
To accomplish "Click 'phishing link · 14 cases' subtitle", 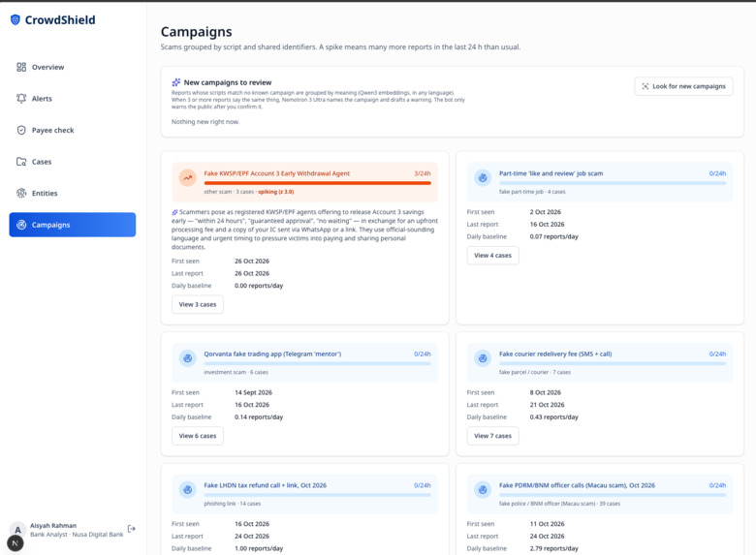I will [232, 504].
